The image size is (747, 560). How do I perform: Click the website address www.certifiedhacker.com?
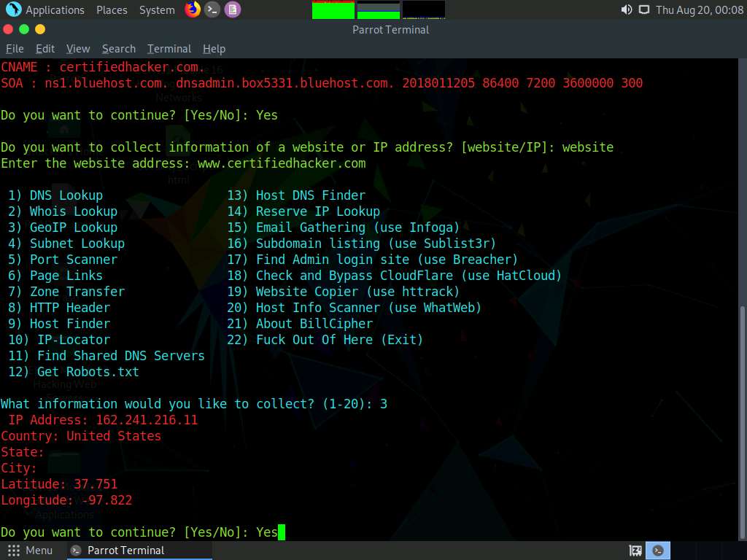tap(282, 163)
